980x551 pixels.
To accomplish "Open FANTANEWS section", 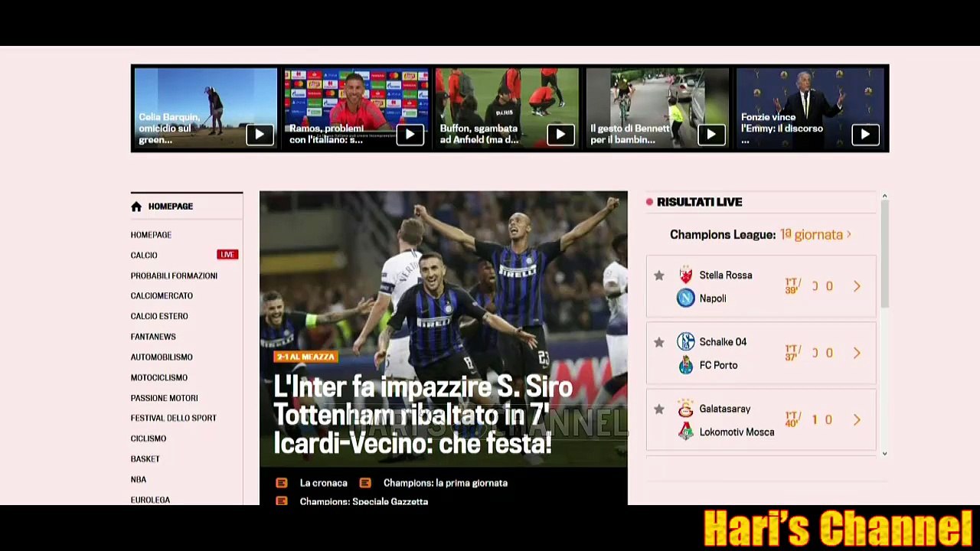I will 153,337.
